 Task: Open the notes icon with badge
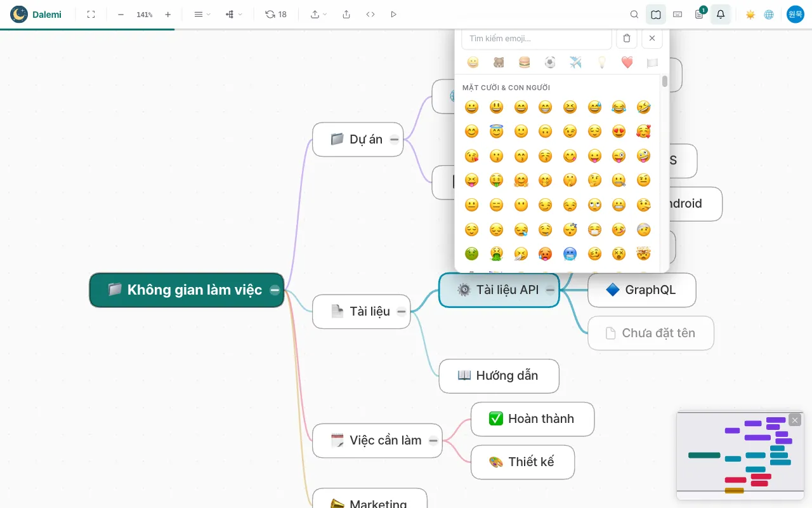(700, 14)
